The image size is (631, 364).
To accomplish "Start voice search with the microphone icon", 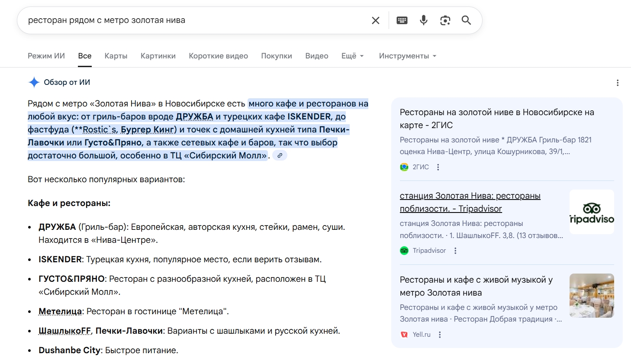I will 423,20.
